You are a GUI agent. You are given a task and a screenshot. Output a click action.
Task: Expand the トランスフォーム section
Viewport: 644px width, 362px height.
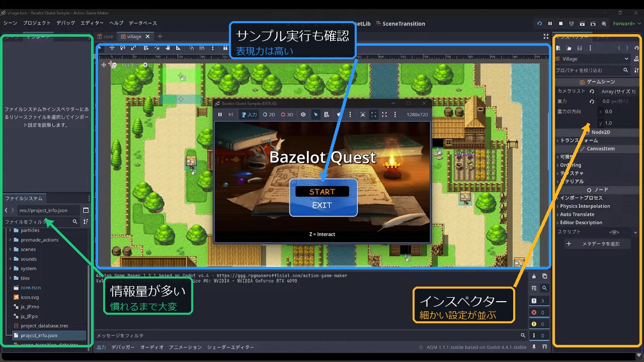[x=579, y=140]
